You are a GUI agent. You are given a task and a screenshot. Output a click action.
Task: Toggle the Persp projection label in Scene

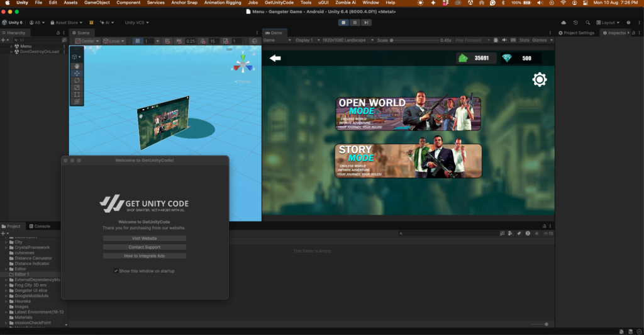point(242,82)
